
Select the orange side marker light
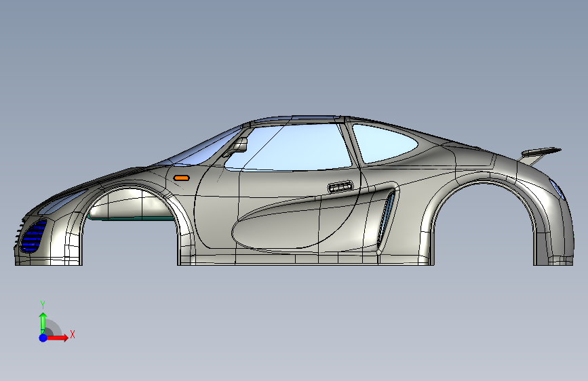click(182, 178)
